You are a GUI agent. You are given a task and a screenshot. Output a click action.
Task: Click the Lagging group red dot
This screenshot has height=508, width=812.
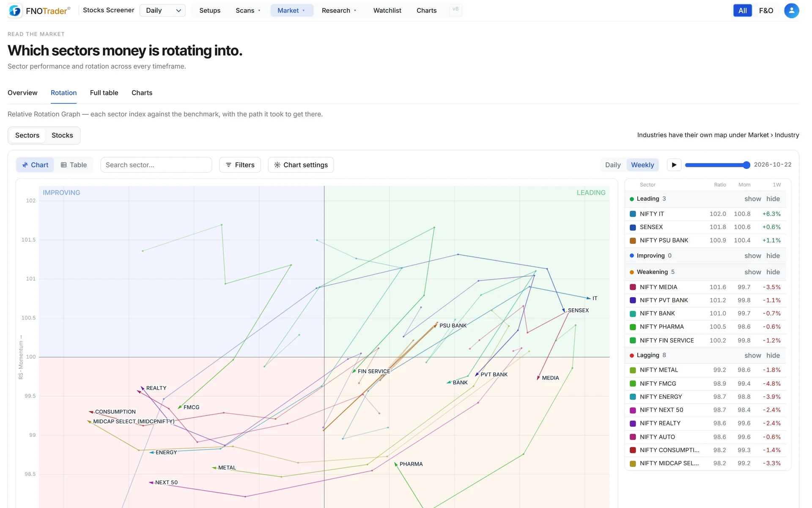632,356
